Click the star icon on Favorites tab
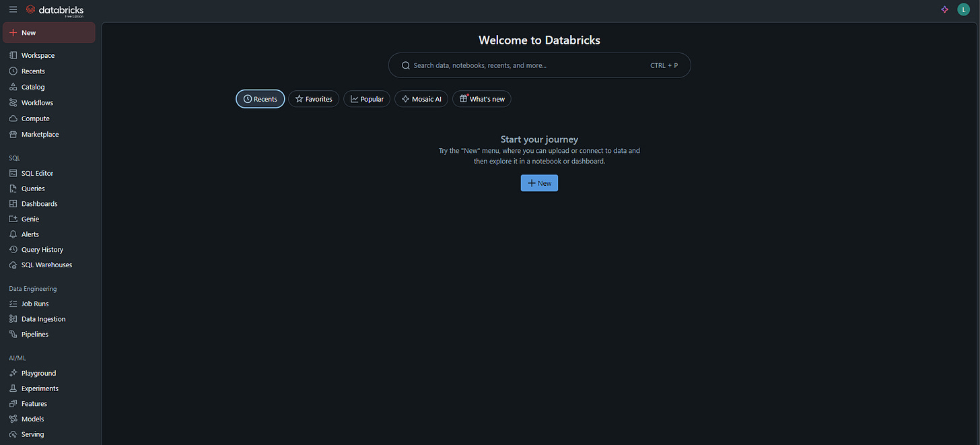The width and height of the screenshot is (980, 445). coord(300,99)
